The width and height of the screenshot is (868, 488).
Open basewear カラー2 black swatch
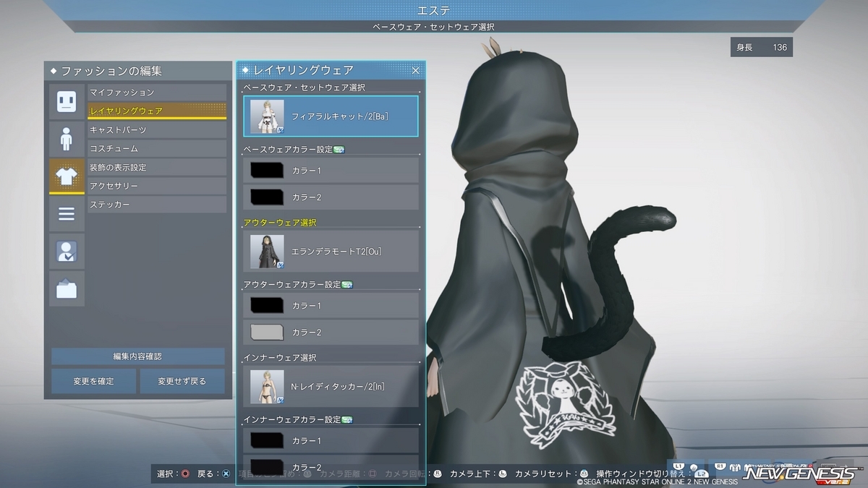coord(267,197)
